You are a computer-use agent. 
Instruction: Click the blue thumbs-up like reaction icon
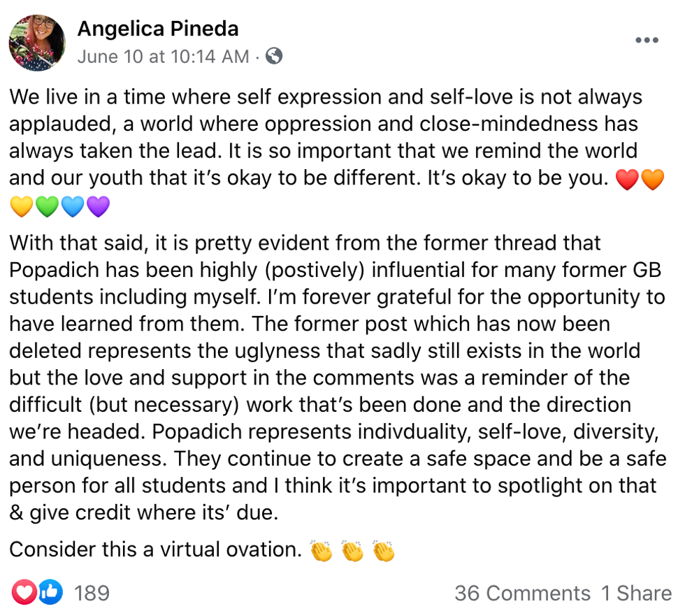pyautogui.click(x=50, y=593)
